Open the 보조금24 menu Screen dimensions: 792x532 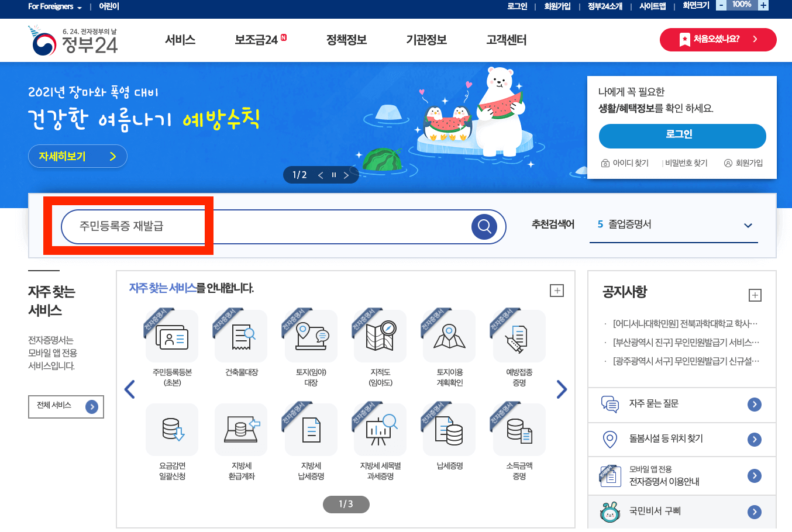click(256, 40)
